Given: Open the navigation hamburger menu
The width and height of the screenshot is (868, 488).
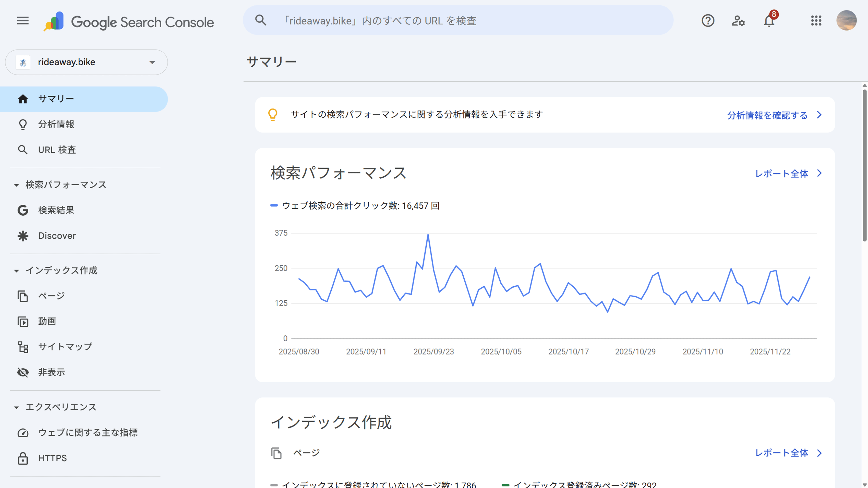Looking at the screenshot, I should (22, 21).
